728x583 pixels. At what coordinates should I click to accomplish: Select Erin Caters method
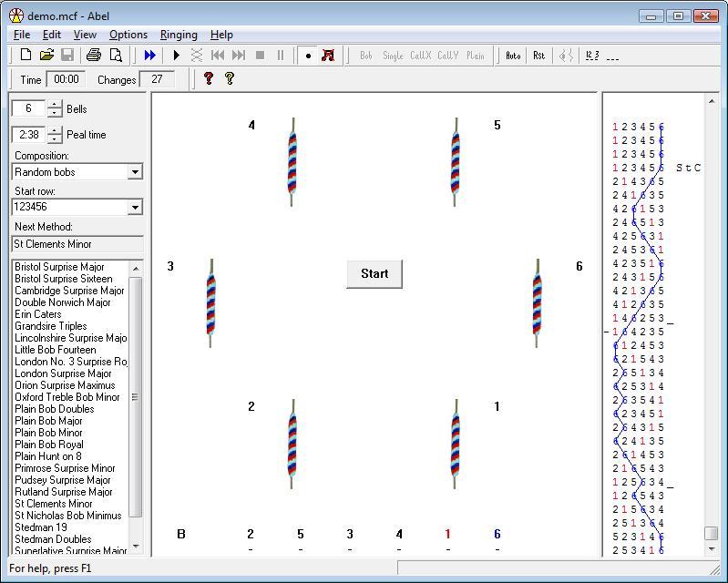click(37, 314)
